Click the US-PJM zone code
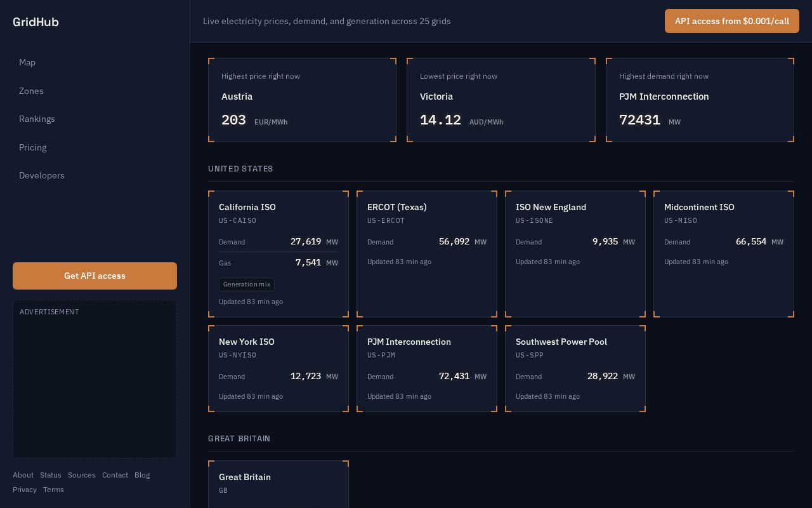 click(381, 356)
